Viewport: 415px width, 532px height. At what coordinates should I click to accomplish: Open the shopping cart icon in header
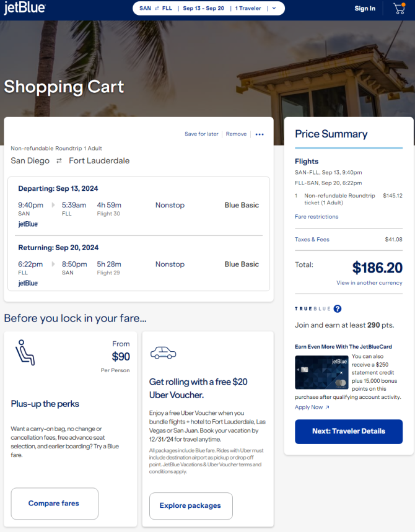[x=400, y=8]
